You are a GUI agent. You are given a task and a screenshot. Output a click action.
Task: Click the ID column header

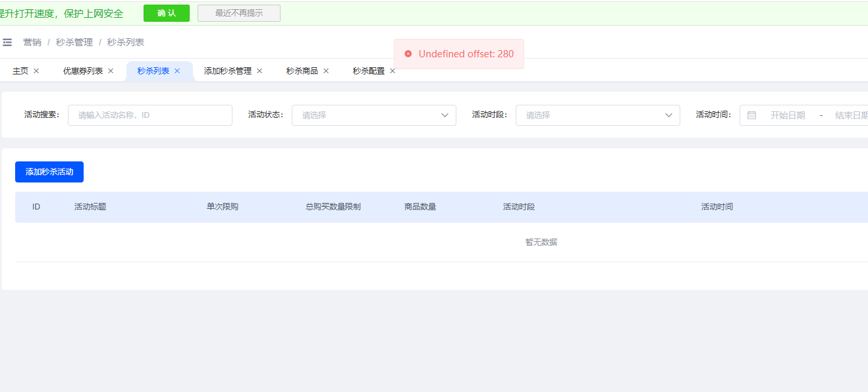pyautogui.click(x=36, y=207)
